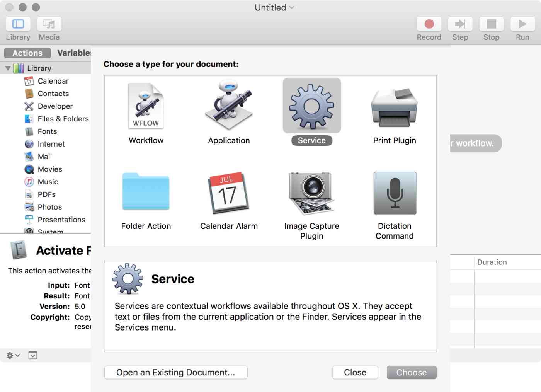
Task: Select Fonts category in the library
Action: click(46, 131)
